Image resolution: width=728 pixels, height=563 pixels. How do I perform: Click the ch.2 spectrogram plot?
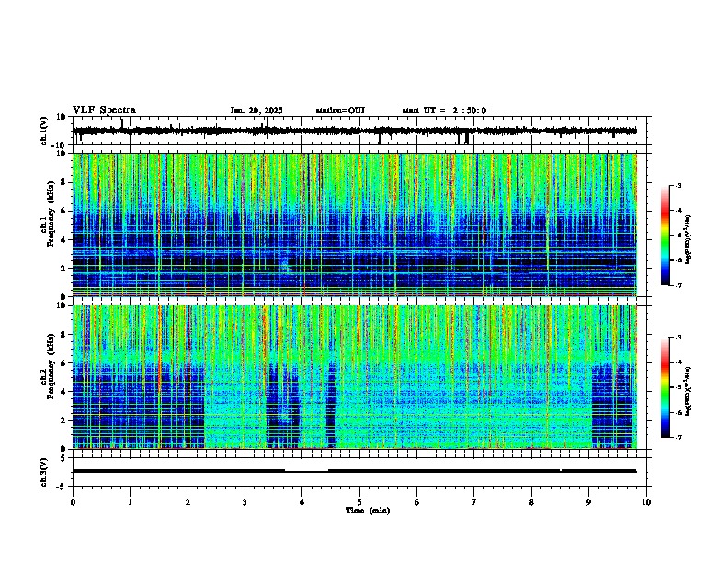click(355, 377)
